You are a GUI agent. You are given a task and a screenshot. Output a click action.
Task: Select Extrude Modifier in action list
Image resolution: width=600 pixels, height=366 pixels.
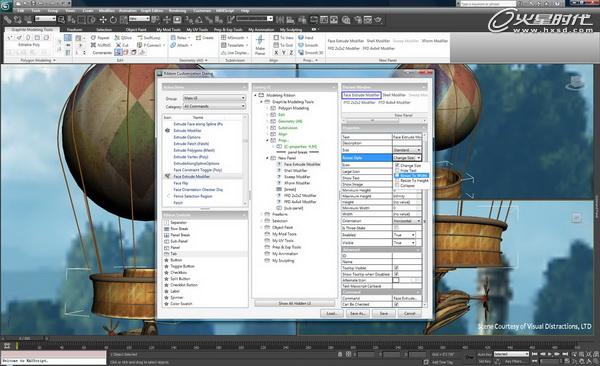(x=188, y=131)
